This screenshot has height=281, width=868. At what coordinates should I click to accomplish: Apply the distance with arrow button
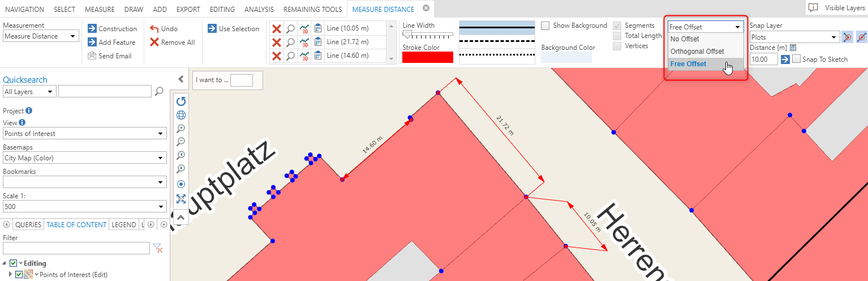click(785, 59)
